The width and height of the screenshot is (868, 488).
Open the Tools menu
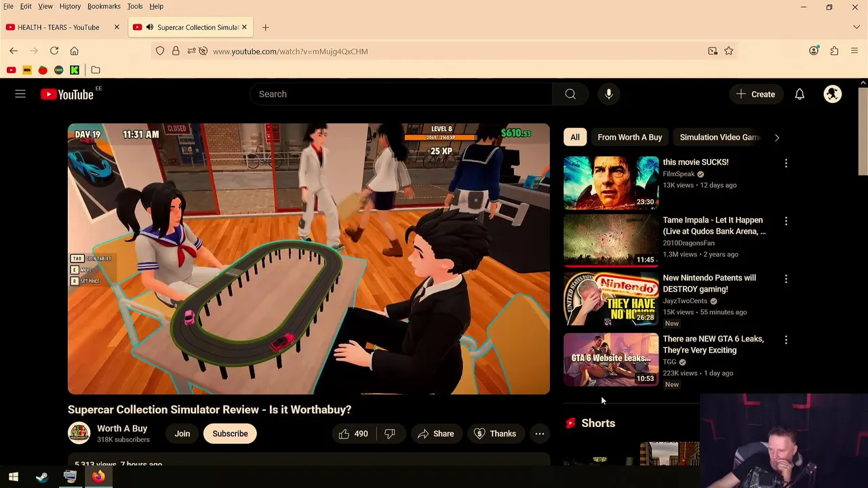135,6
